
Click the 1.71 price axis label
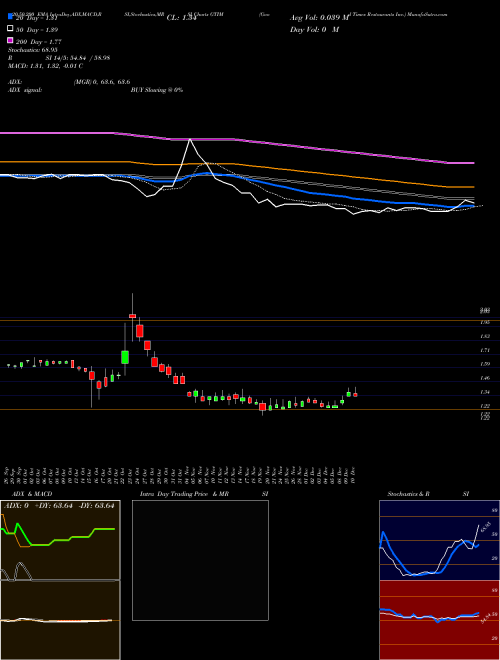484,350
